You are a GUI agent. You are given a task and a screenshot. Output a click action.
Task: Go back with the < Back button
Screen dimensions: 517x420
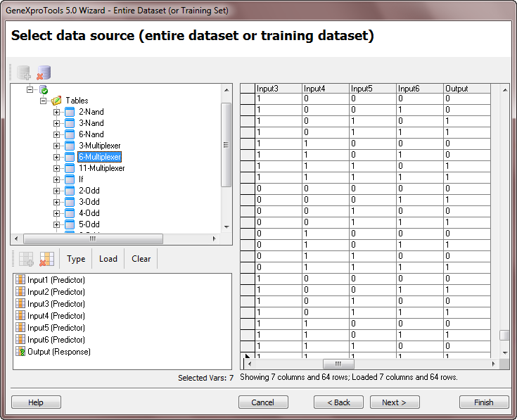[338, 402]
